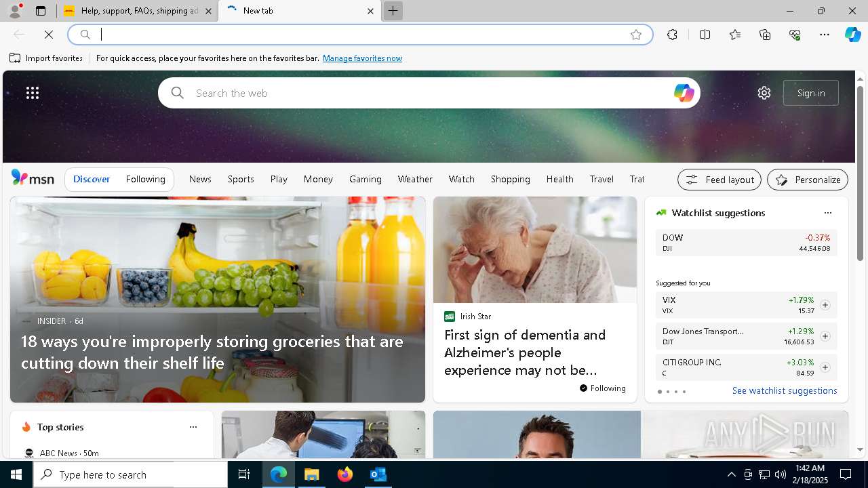868x488 pixels.
Task: Click the taskbar search box
Action: [x=131, y=474]
